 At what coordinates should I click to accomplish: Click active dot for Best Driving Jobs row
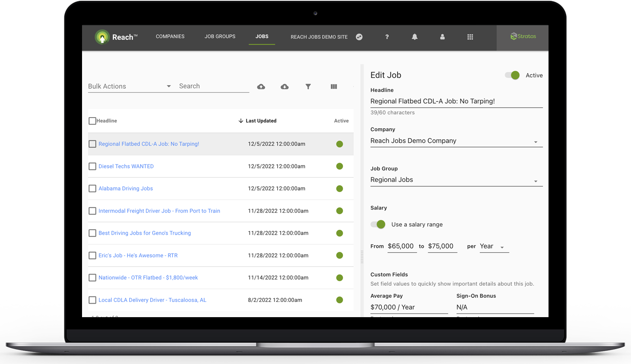pyautogui.click(x=340, y=233)
